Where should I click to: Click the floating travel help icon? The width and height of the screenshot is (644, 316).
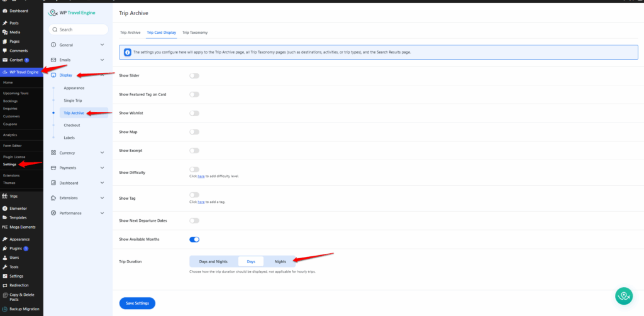[x=623, y=296]
